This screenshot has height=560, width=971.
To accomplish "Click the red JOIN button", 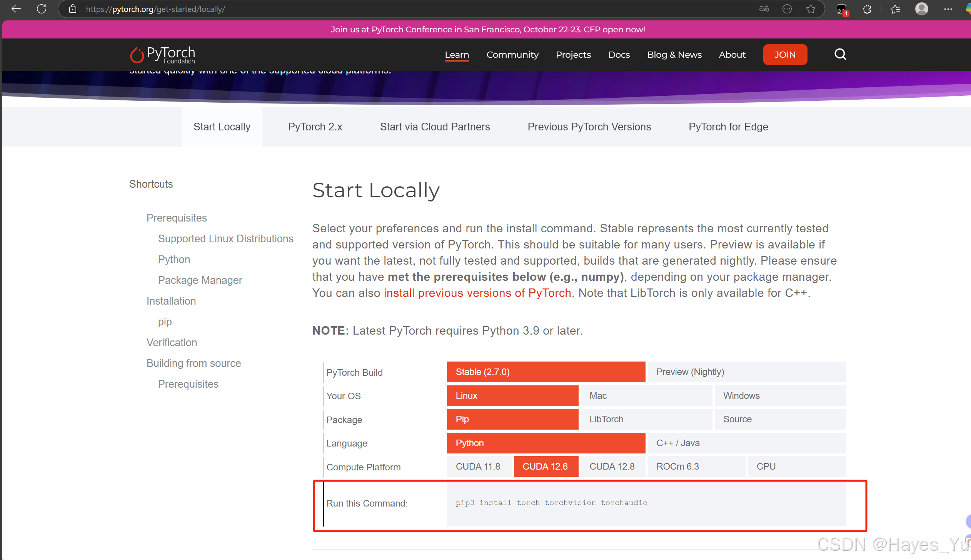I will [785, 55].
